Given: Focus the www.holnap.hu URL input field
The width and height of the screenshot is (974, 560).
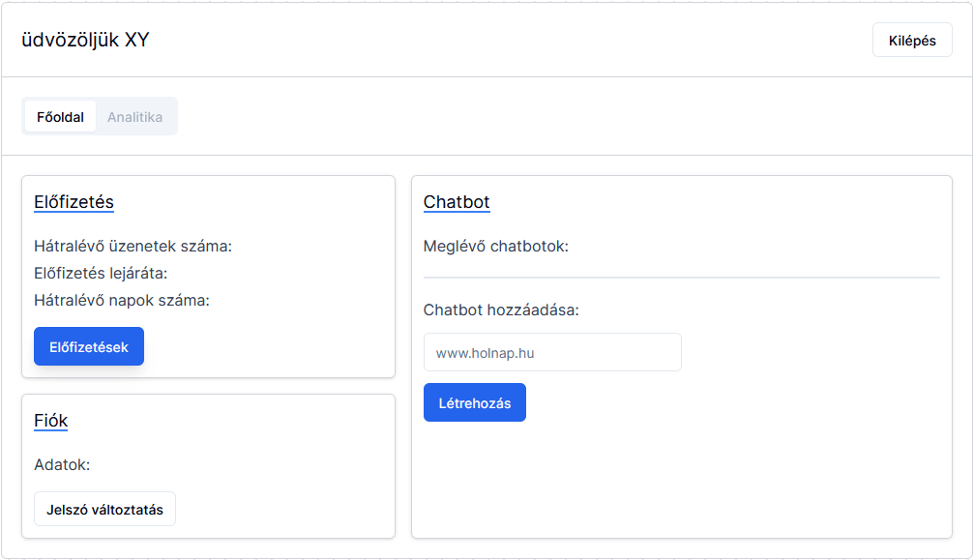Looking at the screenshot, I should (551, 353).
